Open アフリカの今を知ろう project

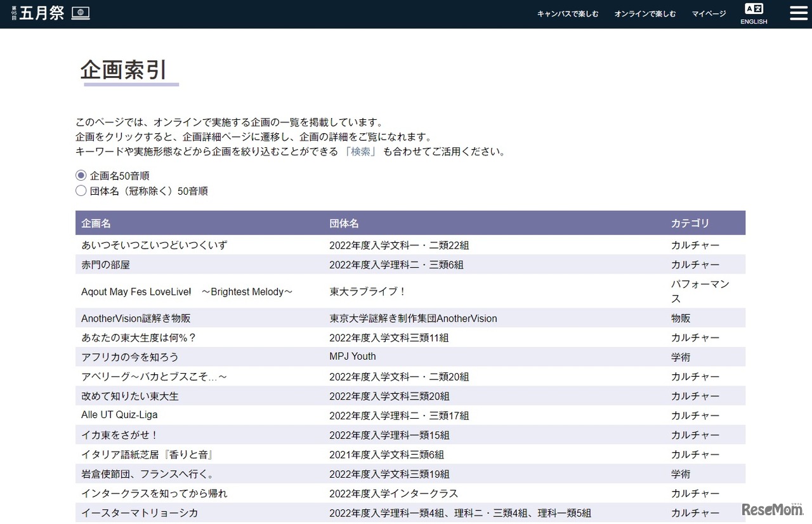(x=129, y=357)
